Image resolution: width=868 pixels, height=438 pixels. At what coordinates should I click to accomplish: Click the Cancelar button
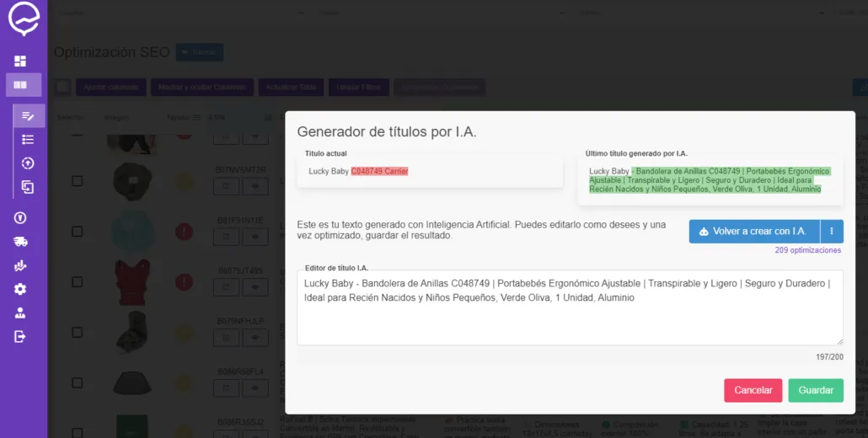click(753, 391)
